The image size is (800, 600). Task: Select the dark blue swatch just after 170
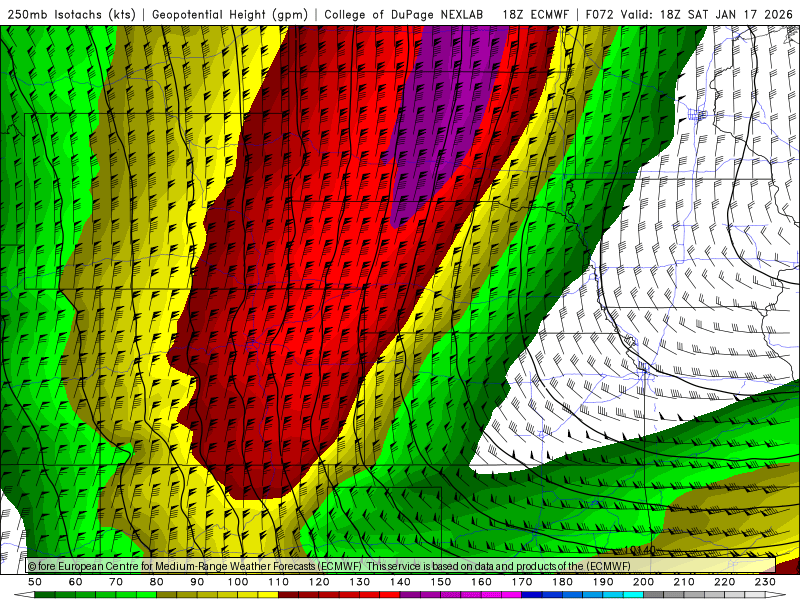pyautogui.click(x=532, y=595)
